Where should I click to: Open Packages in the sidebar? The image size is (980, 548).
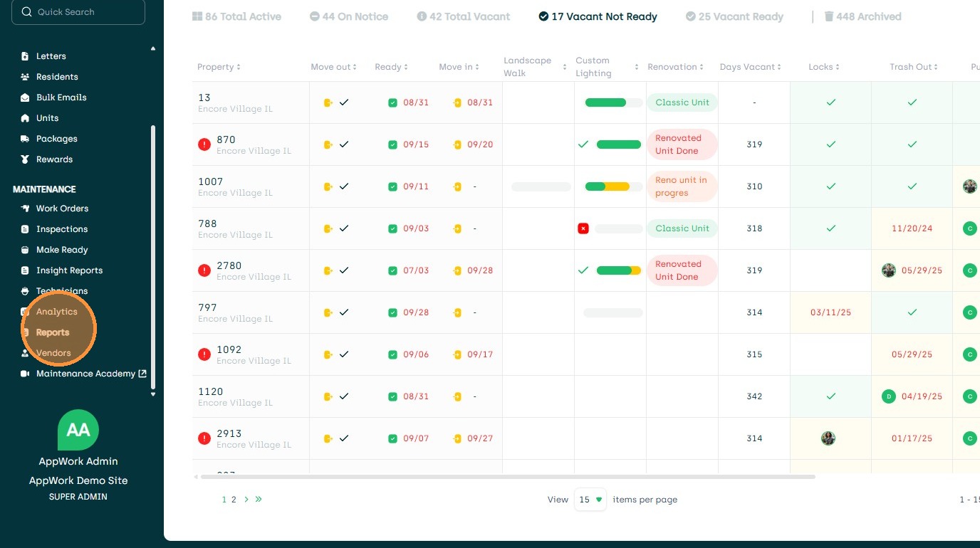56,139
